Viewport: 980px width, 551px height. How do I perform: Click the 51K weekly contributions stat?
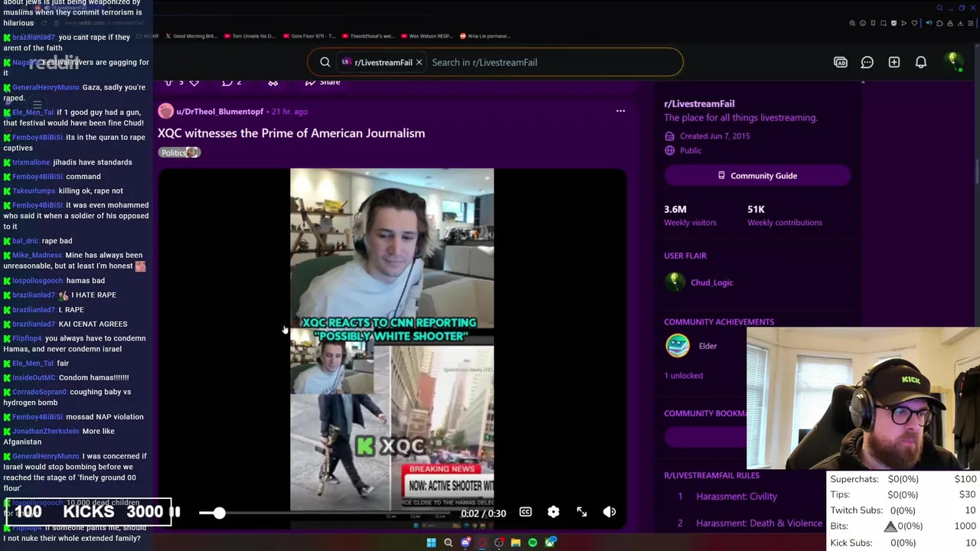[785, 215]
